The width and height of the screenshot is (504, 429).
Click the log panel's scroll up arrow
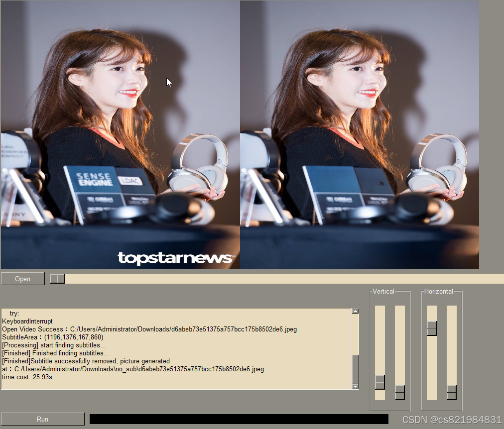(x=355, y=311)
